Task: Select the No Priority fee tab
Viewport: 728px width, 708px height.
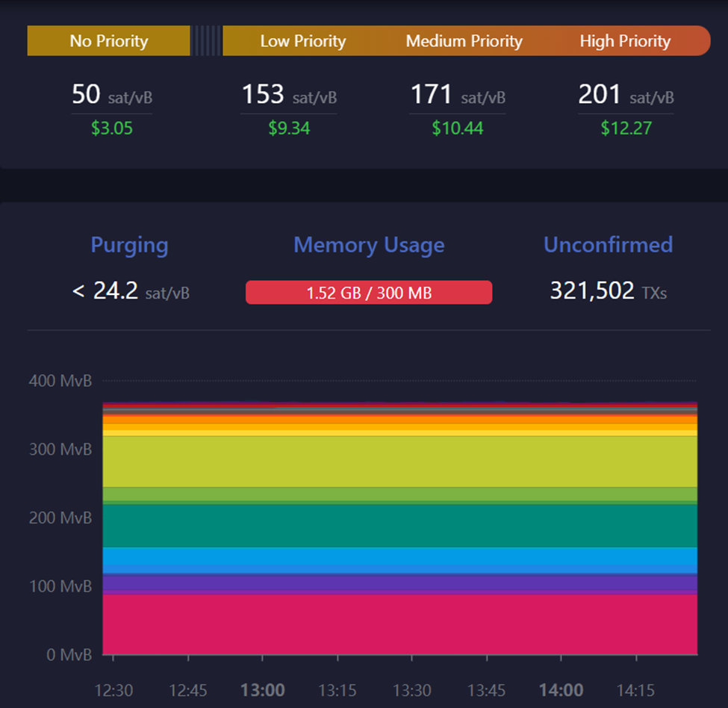Action: pyautogui.click(x=108, y=41)
